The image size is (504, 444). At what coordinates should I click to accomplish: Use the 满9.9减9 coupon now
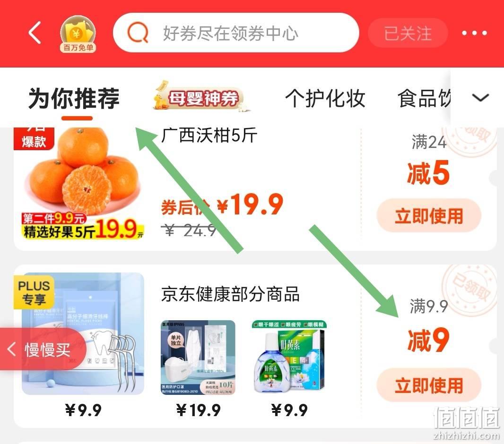(428, 385)
